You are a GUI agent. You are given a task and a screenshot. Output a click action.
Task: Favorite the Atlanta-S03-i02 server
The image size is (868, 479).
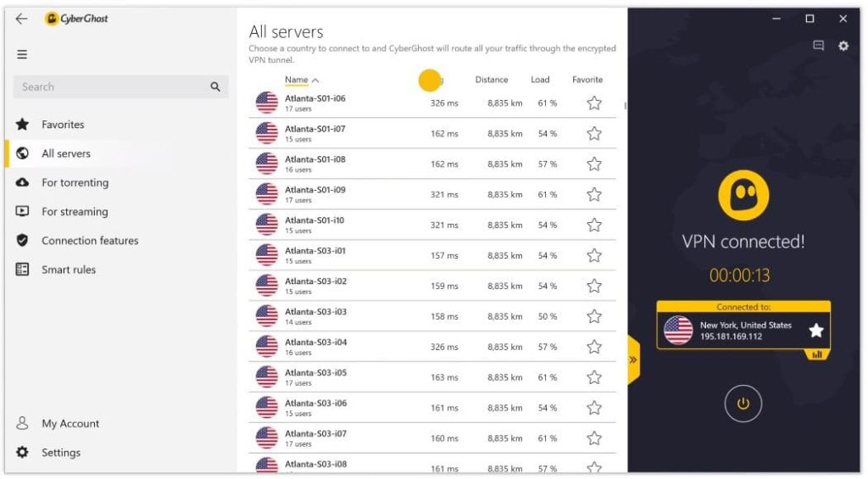594,286
